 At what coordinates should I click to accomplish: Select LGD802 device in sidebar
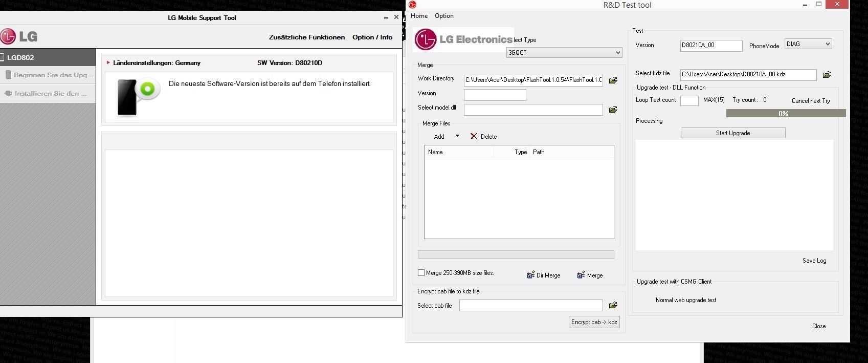[x=48, y=57]
